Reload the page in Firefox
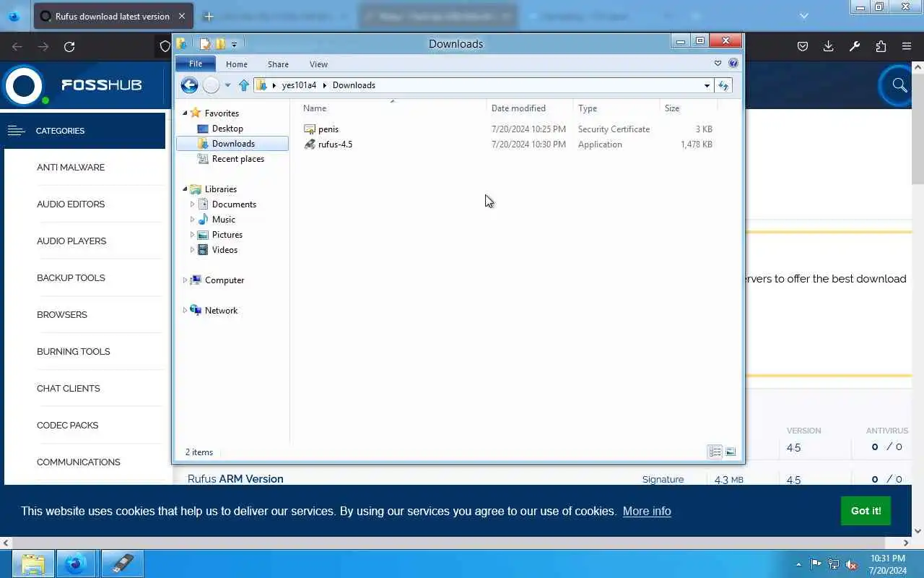This screenshot has width=924, height=578. (x=69, y=47)
